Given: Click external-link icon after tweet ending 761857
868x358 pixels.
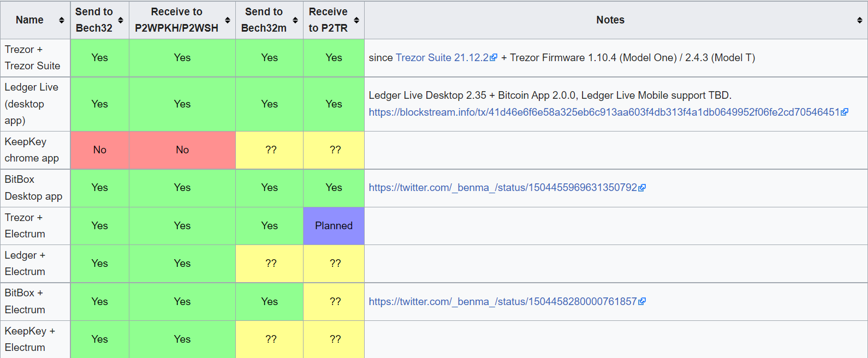Looking at the screenshot, I should tap(643, 301).
